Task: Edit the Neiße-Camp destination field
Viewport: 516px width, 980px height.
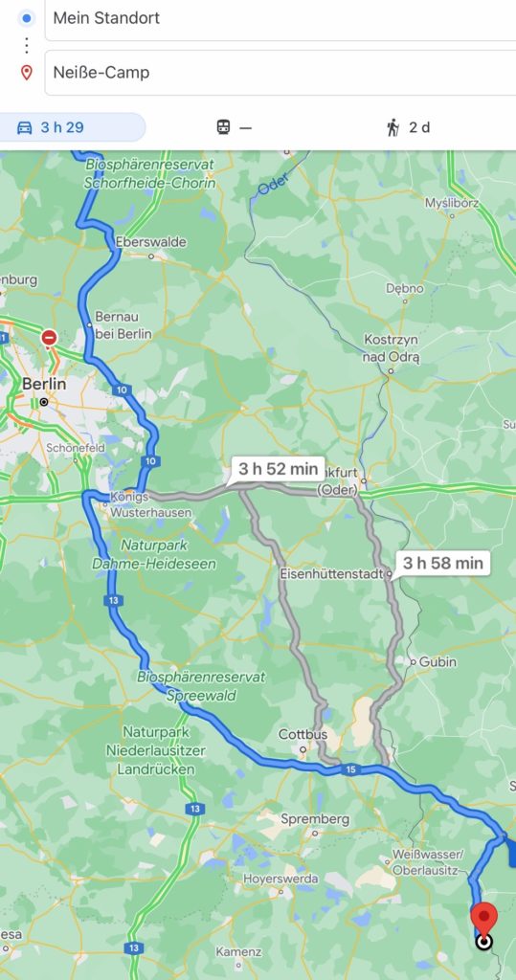Action: (280, 73)
